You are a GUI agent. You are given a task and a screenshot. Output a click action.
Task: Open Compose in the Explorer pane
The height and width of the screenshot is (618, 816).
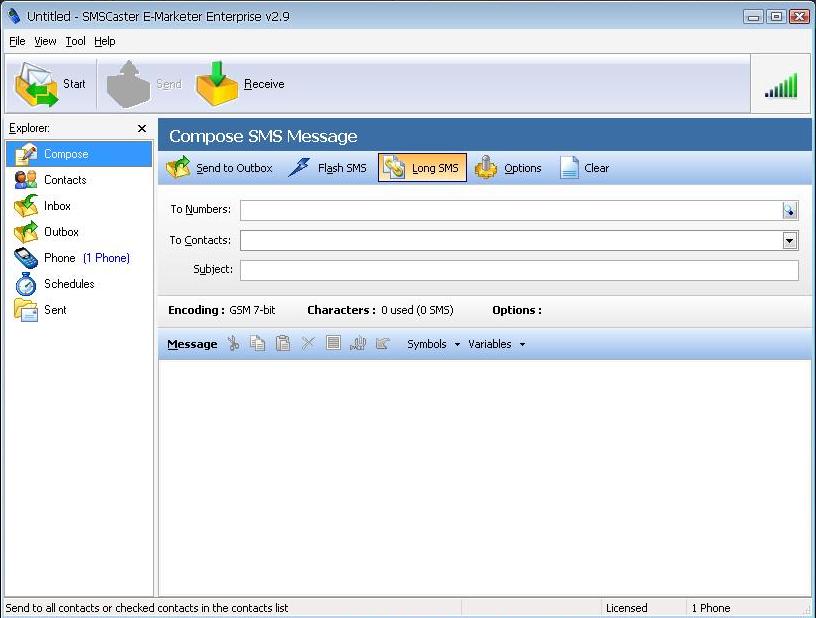click(x=79, y=154)
